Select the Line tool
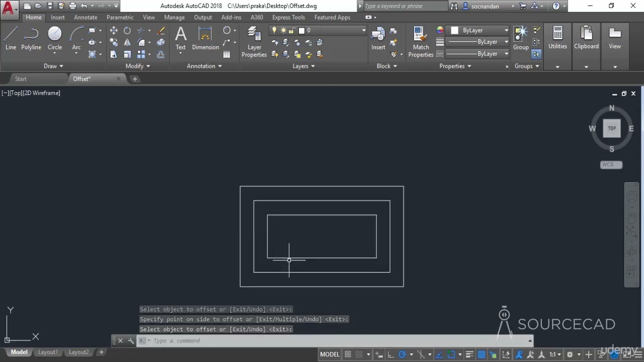The image size is (644, 362). 11,38
